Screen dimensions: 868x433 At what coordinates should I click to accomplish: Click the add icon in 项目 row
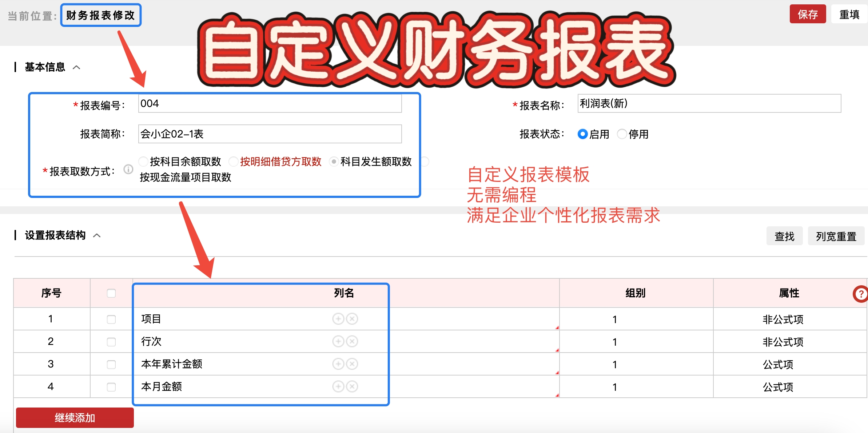[338, 319]
